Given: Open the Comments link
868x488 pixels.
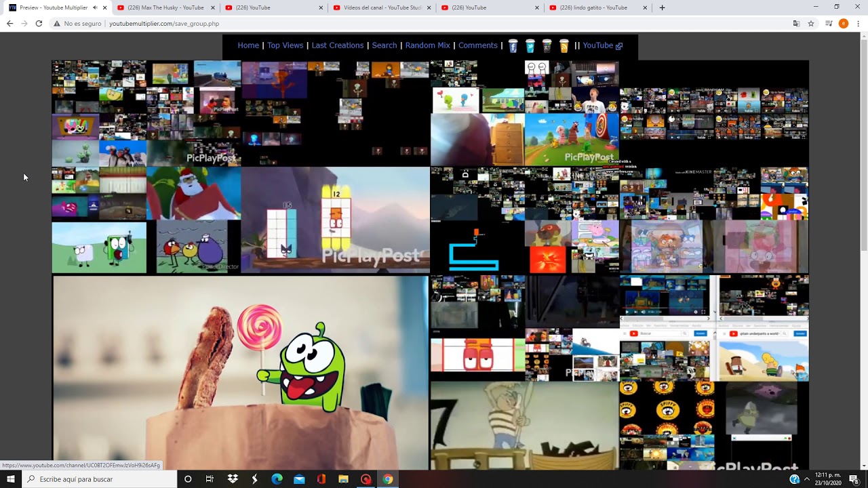Looking at the screenshot, I should click(478, 45).
